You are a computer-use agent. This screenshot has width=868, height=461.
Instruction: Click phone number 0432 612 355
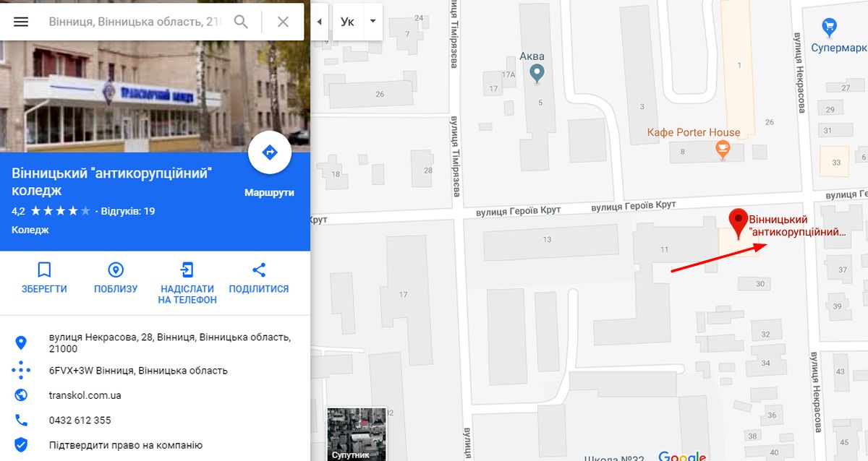(80, 420)
